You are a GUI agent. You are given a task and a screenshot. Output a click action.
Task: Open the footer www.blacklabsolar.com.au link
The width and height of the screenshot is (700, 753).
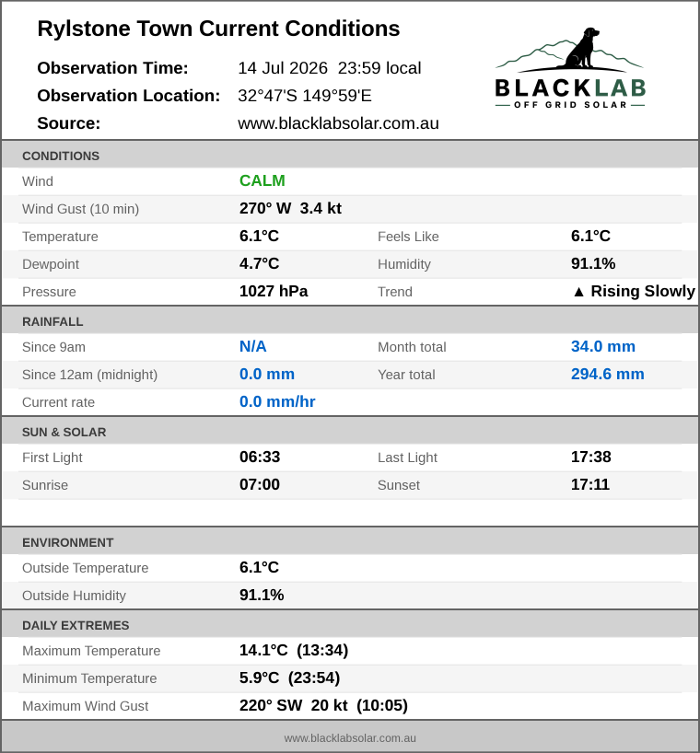pyautogui.click(x=350, y=738)
